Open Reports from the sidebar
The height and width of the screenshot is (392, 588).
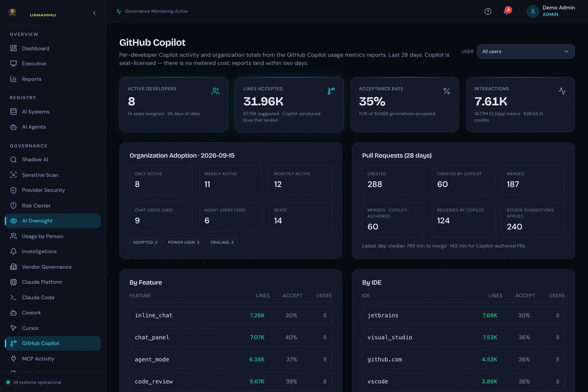point(53,79)
